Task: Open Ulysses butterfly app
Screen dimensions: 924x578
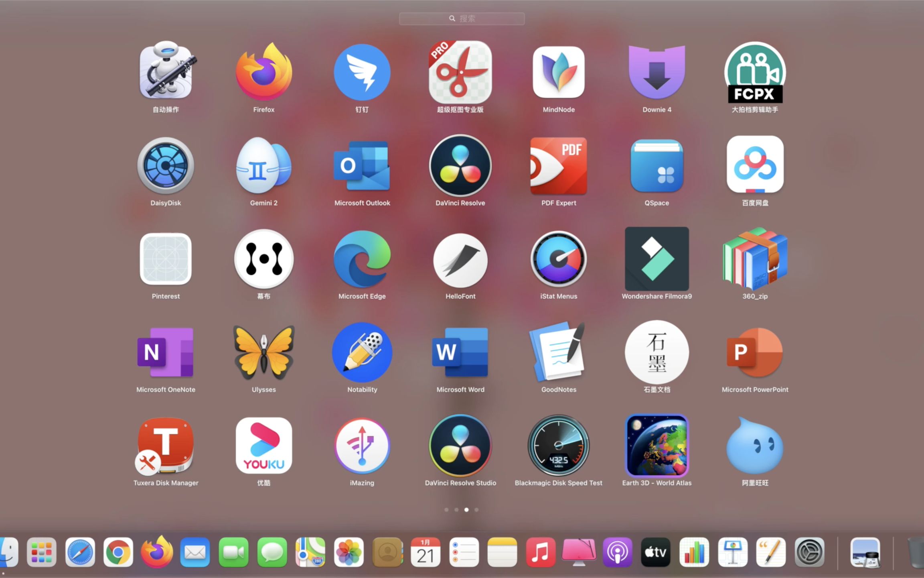Action: click(264, 352)
